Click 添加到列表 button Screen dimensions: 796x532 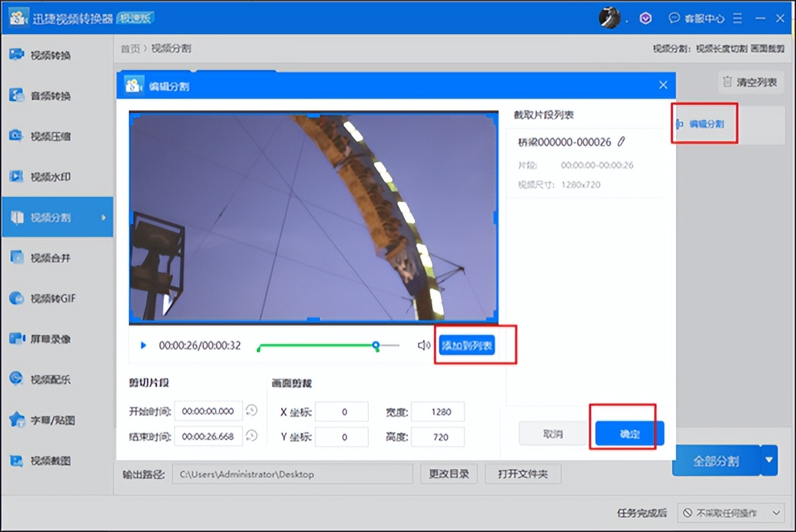467,345
